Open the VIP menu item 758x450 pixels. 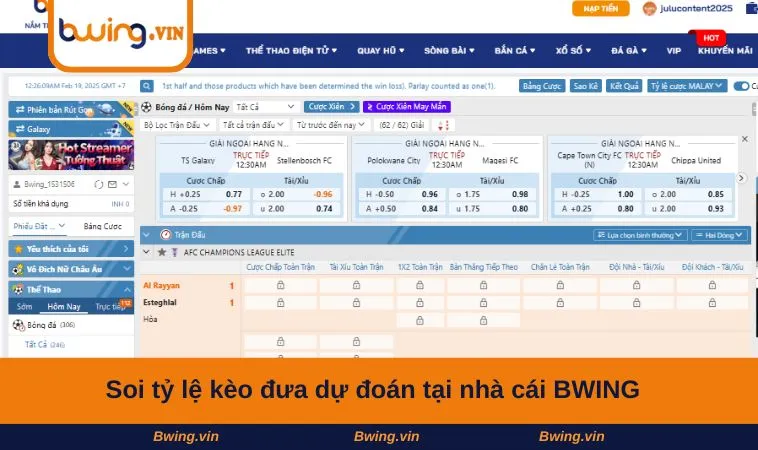pos(674,51)
